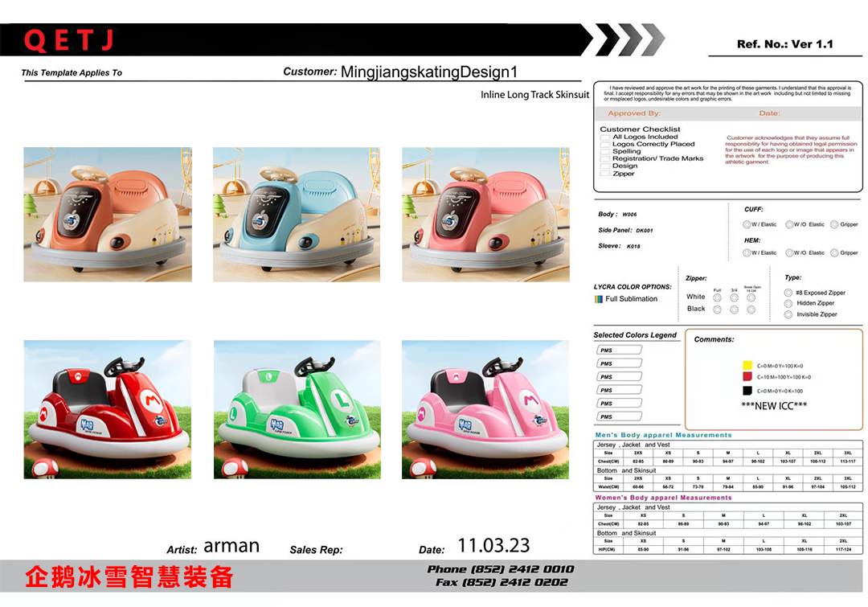
Task: Click Sleeve code K018
Action: coord(633,247)
